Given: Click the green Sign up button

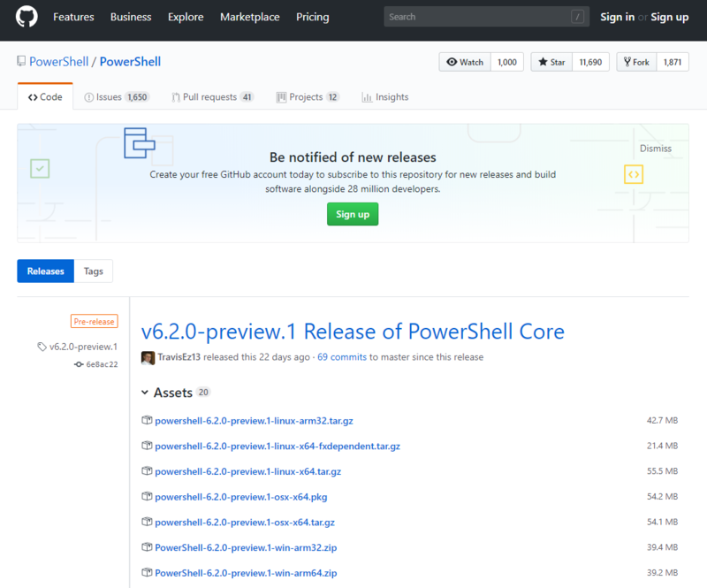Looking at the screenshot, I should [x=352, y=214].
